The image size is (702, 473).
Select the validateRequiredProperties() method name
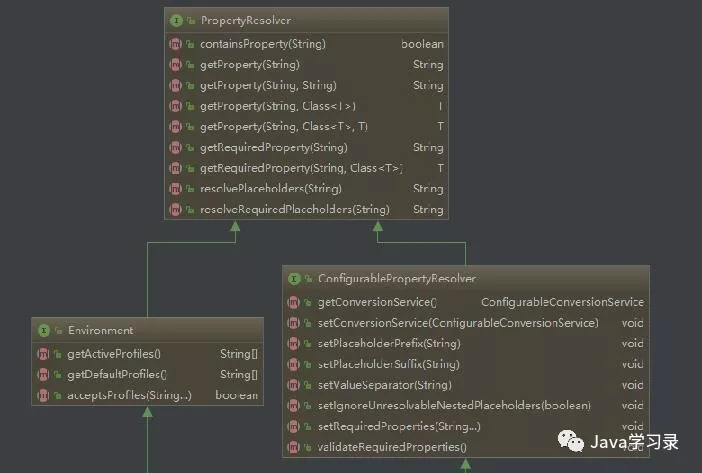392,447
